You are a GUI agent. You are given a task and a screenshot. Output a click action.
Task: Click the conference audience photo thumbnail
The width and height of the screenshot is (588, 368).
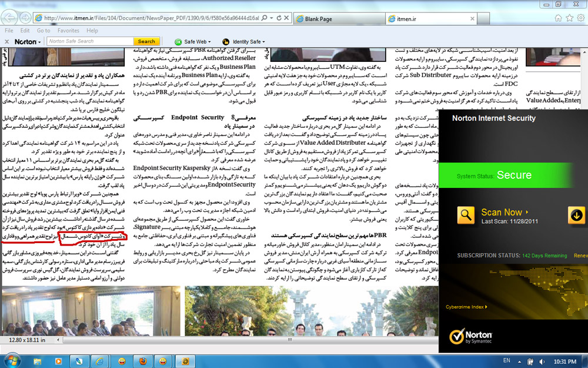click(x=91, y=311)
